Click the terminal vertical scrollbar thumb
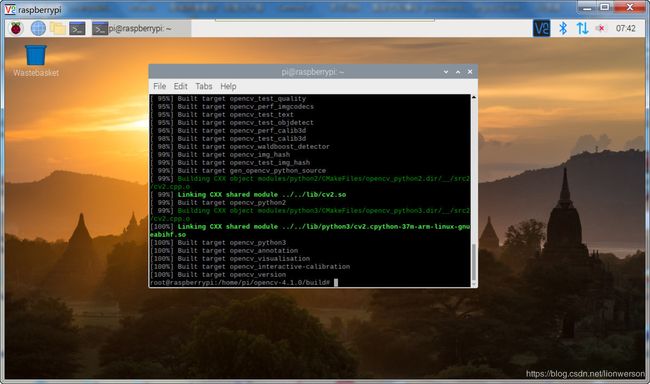 point(474,262)
